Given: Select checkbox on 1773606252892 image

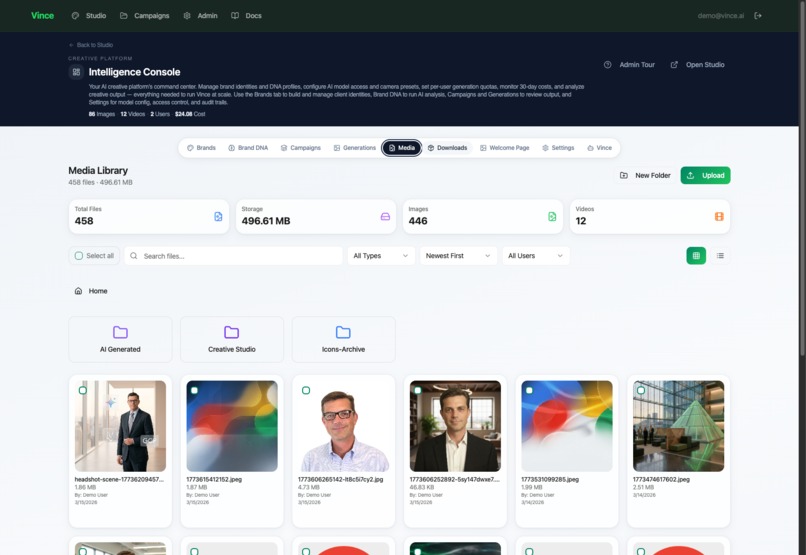Looking at the screenshot, I should [x=418, y=391].
